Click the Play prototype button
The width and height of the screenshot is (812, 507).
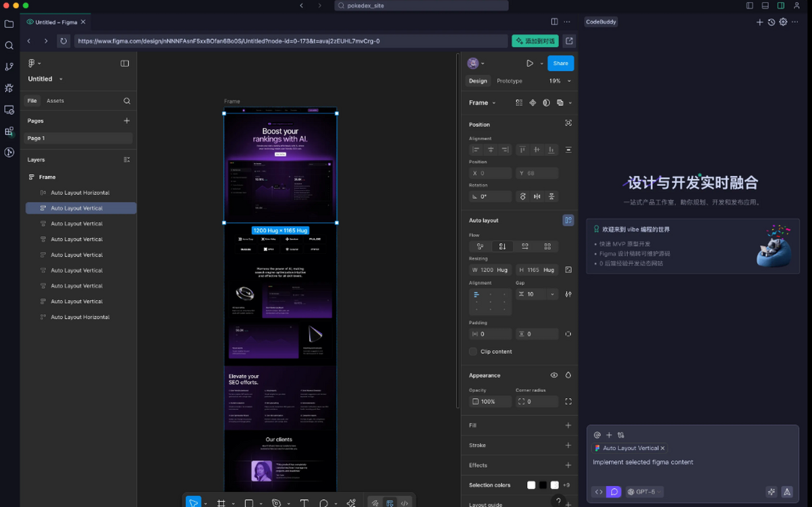pos(530,63)
